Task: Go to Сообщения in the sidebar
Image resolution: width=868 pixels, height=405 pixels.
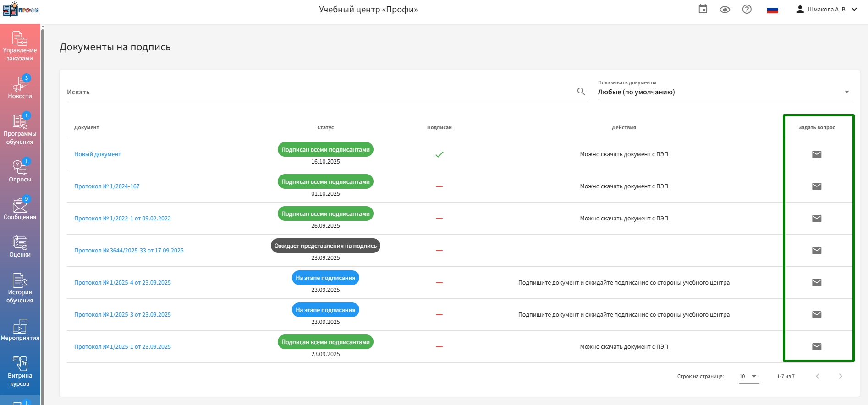Action: (x=20, y=208)
